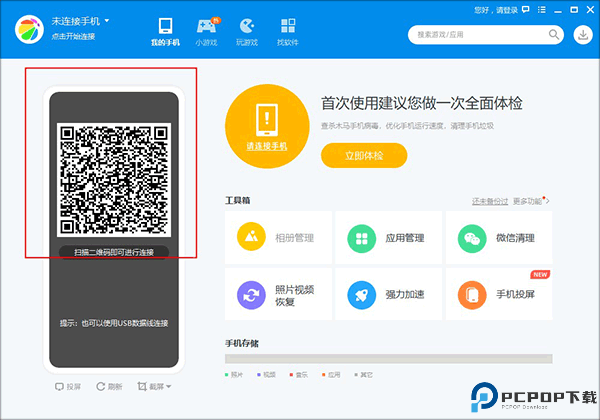Open 微信清理 WeChat icon
Viewport: 600px width, 420px height.
coord(472,238)
